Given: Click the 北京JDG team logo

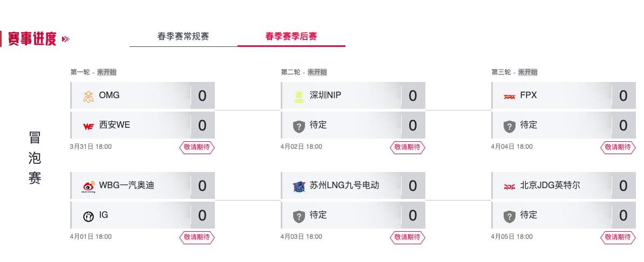Looking at the screenshot, I should (x=509, y=187).
